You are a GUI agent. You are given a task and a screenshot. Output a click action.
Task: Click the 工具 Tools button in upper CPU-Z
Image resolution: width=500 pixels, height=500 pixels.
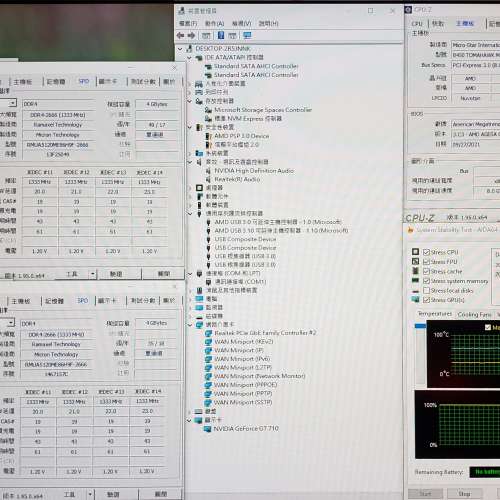(x=72, y=274)
